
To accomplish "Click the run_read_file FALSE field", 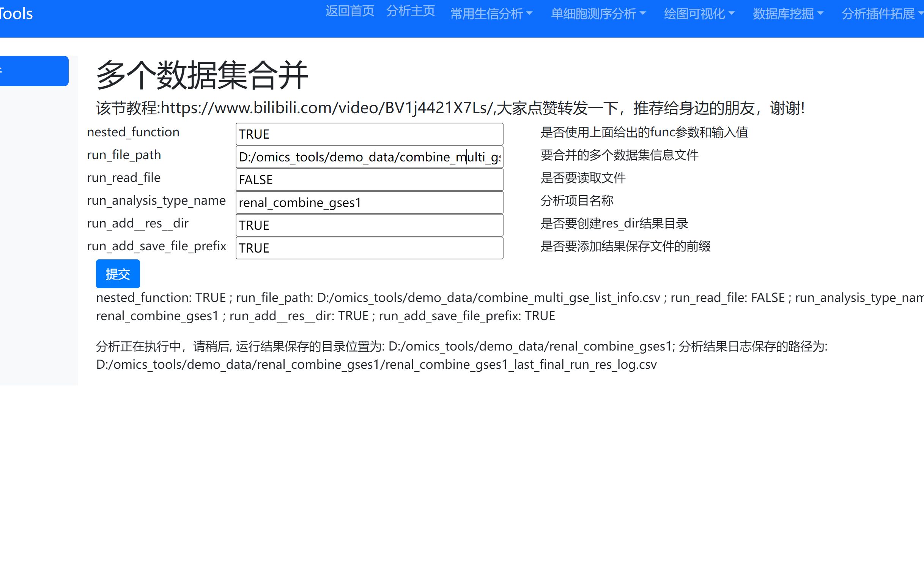I will 369,180.
